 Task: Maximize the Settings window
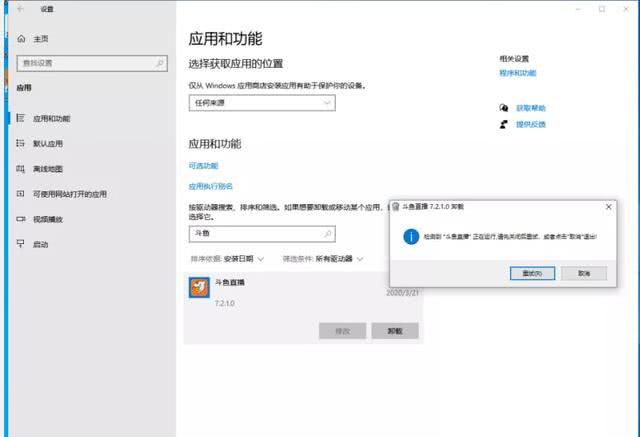click(602, 9)
